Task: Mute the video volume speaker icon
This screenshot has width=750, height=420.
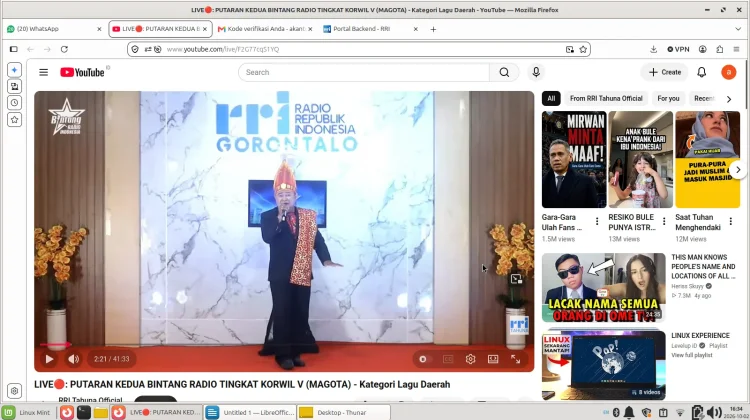Action: pyautogui.click(x=73, y=359)
